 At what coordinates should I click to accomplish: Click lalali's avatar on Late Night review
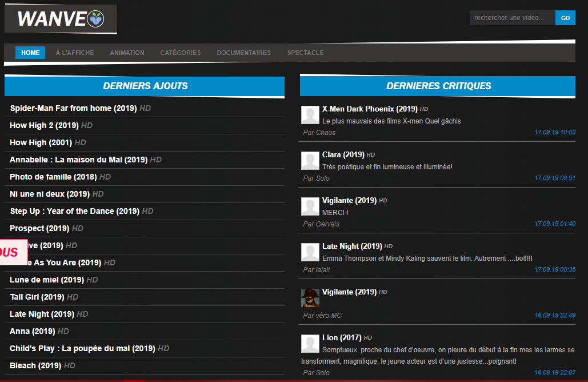310,252
